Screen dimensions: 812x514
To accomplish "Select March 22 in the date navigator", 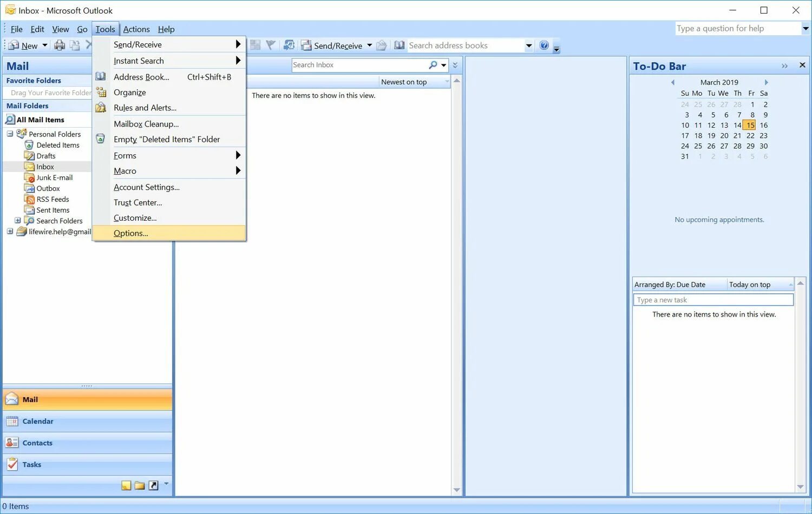I will [750, 136].
